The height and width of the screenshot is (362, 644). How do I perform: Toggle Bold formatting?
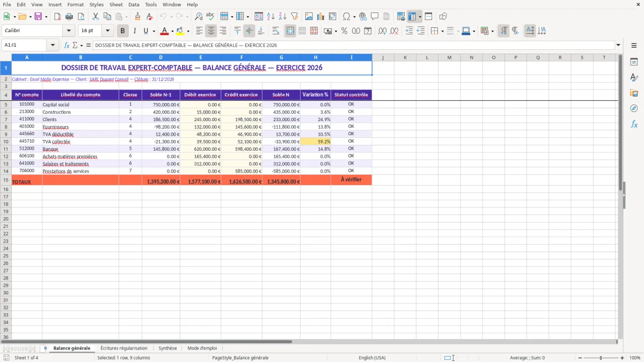[123, 31]
